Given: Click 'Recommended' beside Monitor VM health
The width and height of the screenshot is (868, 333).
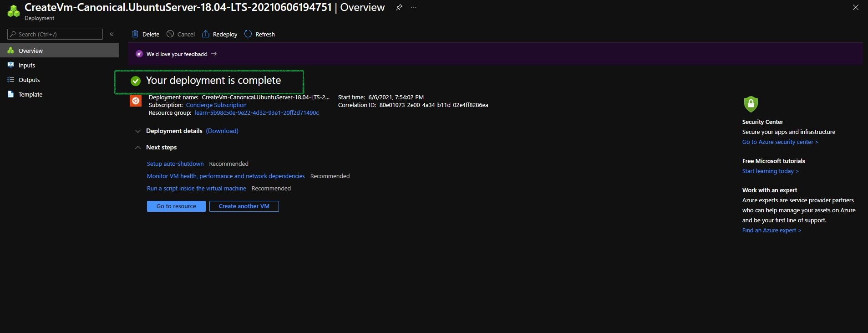Looking at the screenshot, I should (330, 176).
